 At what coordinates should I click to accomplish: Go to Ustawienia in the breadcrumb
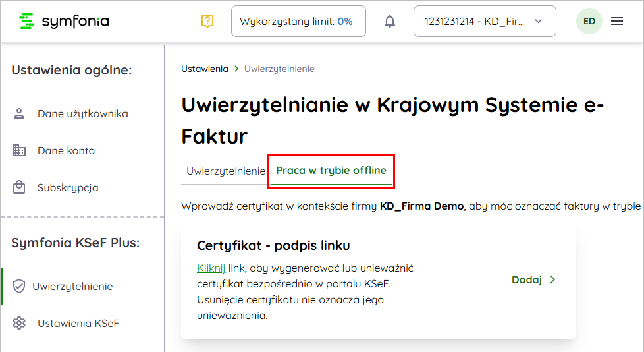tap(204, 69)
